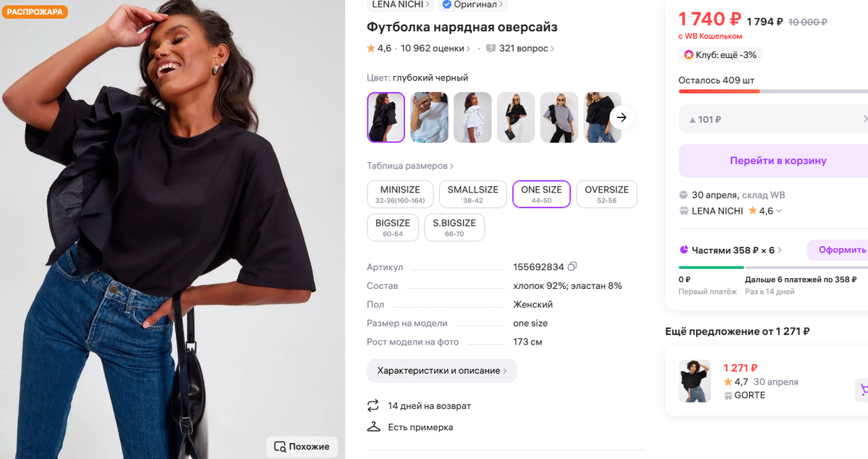Click the right arrow to see more color options

point(621,117)
